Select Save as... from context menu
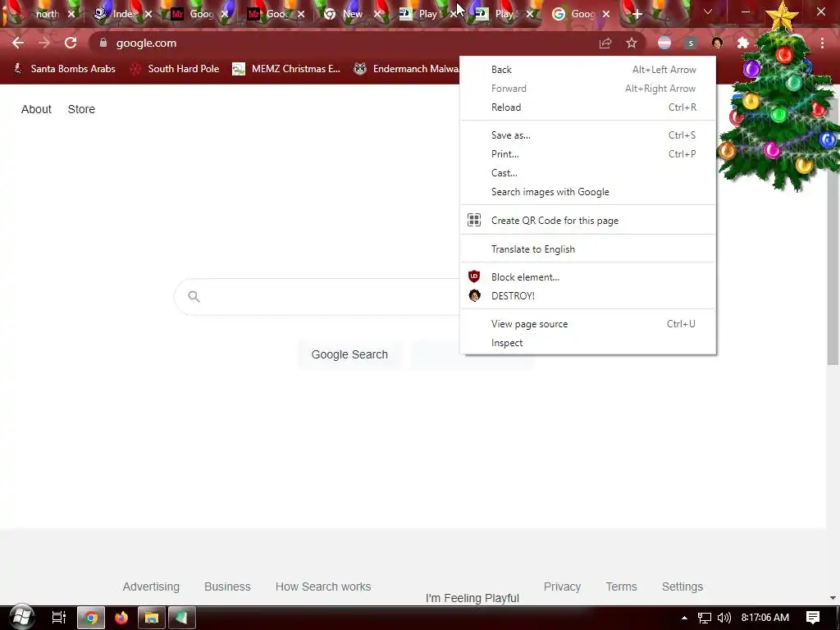Image resolution: width=840 pixels, height=630 pixels. pos(587,135)
